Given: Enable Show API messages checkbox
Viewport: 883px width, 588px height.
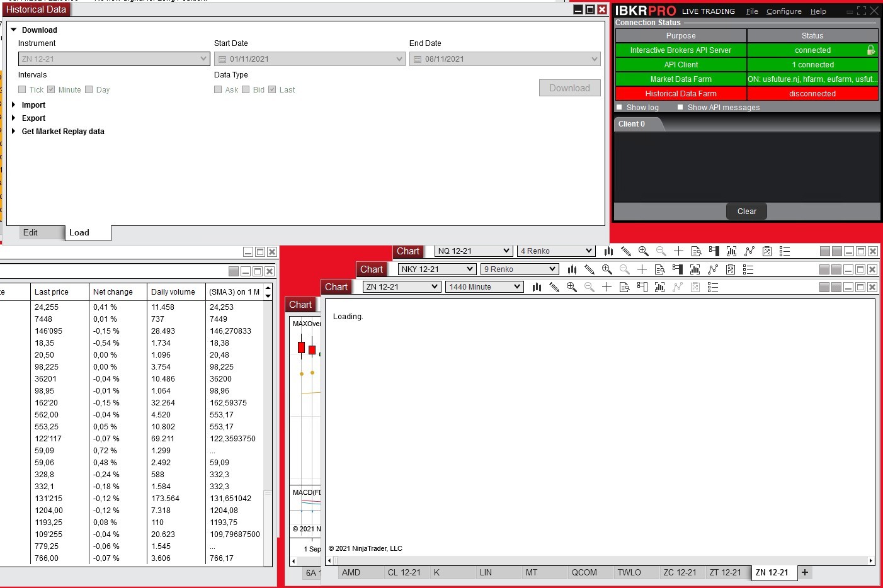Looking at the screenshot, I should pyautogui.click(x=680, y=107).
